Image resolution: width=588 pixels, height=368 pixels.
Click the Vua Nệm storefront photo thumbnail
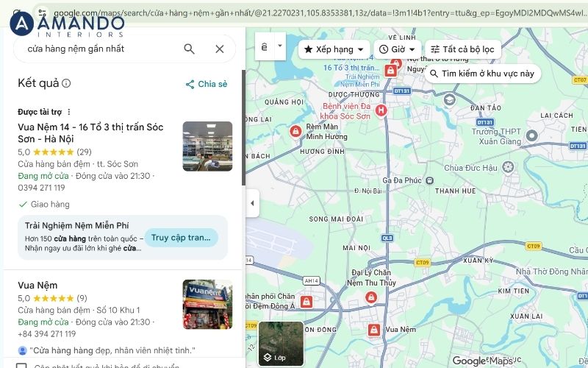(x=207, y=304)
